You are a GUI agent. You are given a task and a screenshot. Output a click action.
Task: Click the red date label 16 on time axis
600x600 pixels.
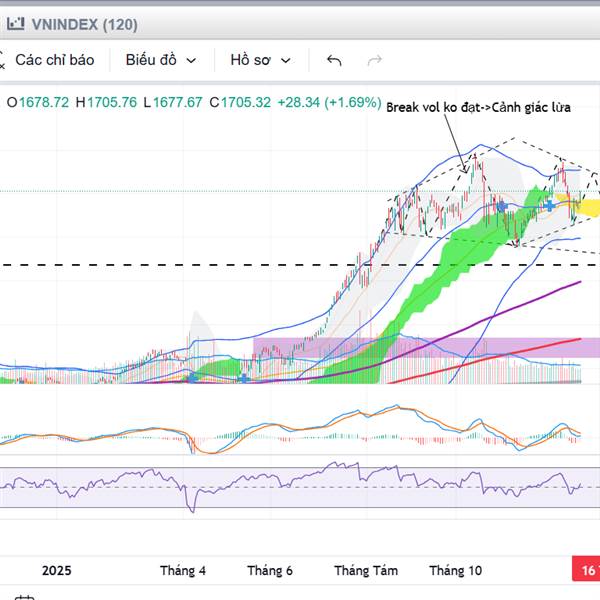point(587,570)
